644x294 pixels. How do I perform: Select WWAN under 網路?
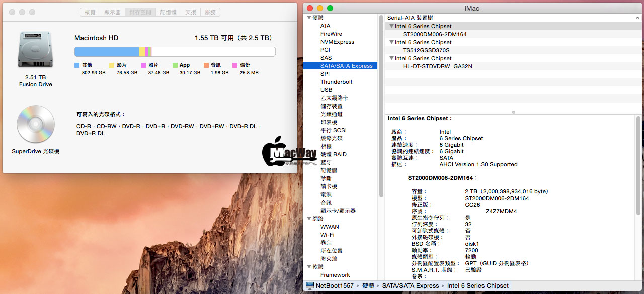(330, 227)
